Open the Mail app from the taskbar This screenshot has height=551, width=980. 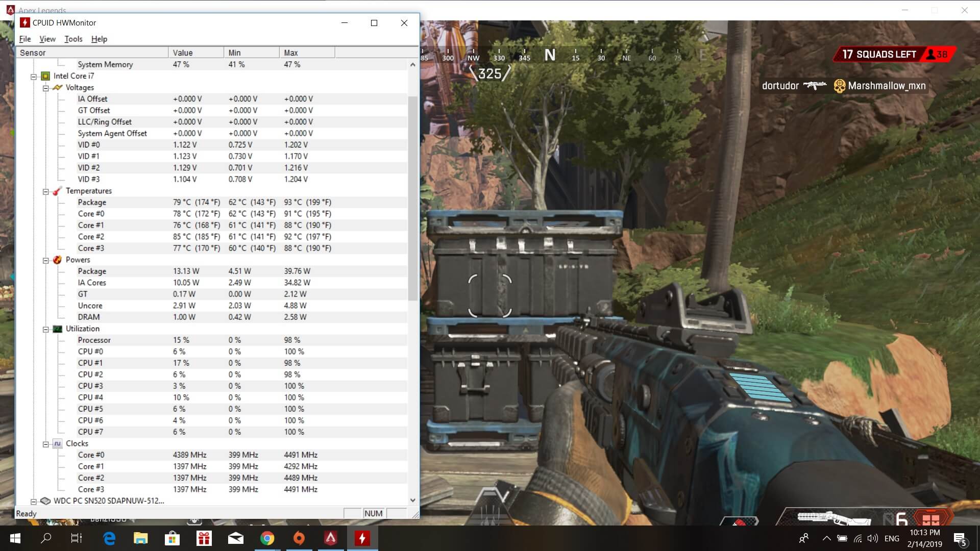tap(236, 538)
